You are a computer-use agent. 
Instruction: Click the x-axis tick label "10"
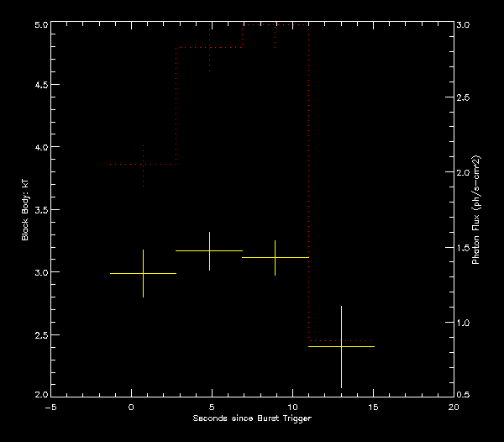pos(292,407)
